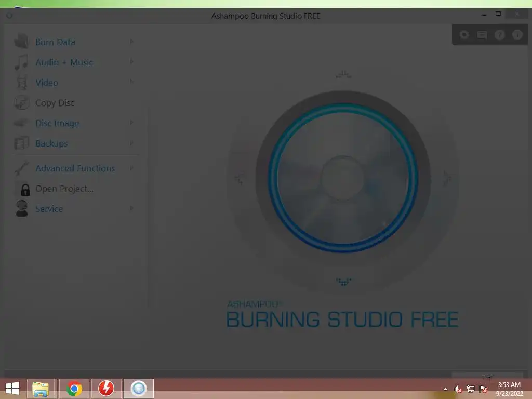
Task: Click the wrench Advanced Functions icon
Action: tap(21, 168)
